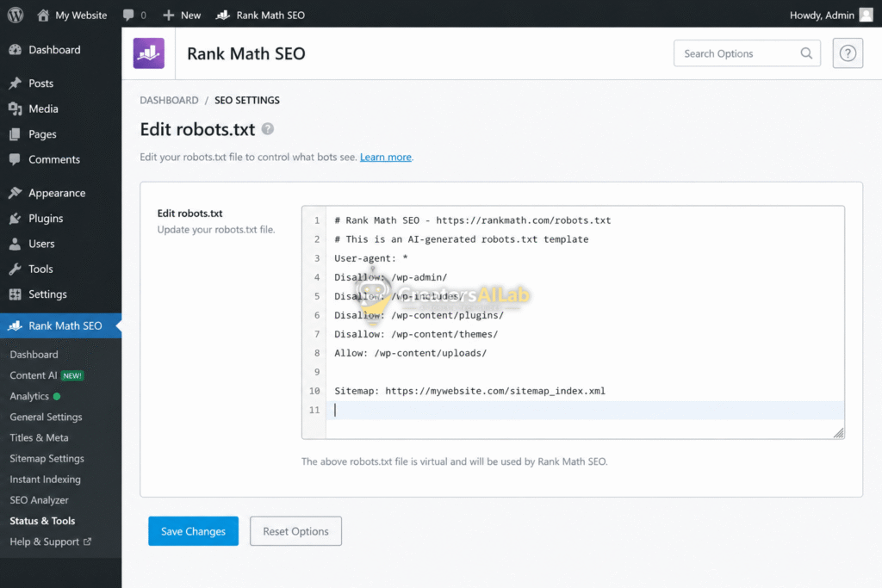Image resolution: width=882 pixels, height=588 pixels.
Task: Open Analytics submenu item
Action: click(29, 396)
